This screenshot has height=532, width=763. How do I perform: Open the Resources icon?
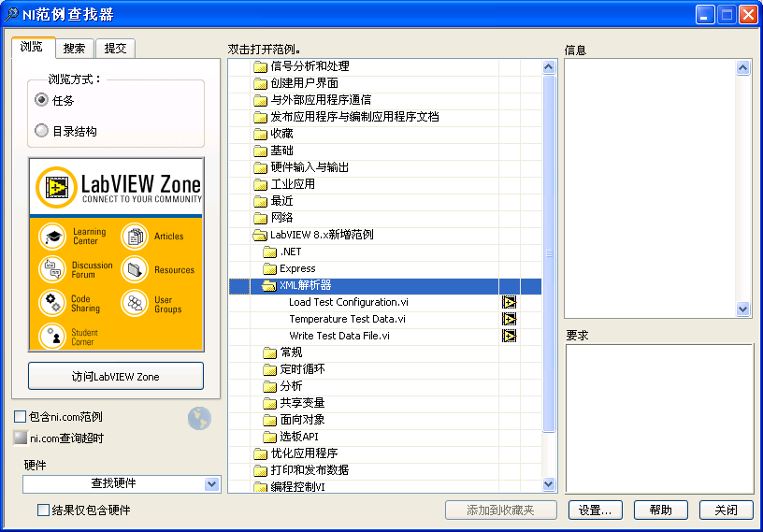(135, 269)
